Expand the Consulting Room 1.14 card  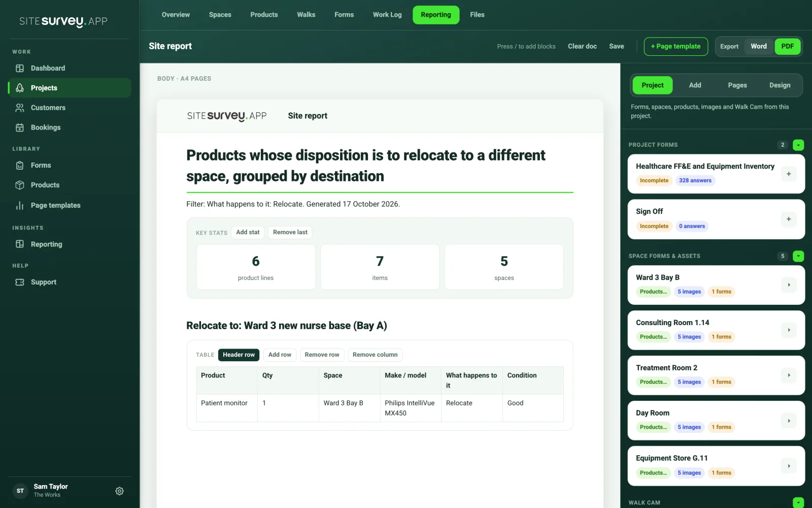tap(789, 330)
